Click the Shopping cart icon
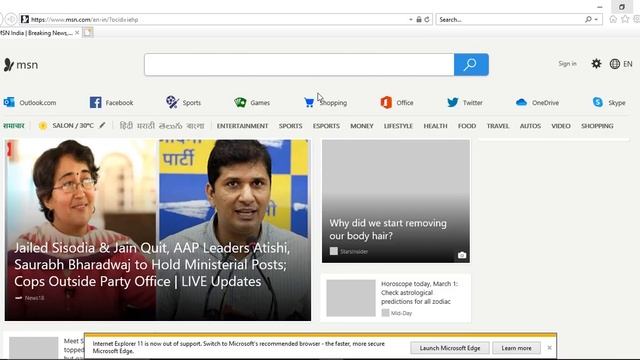This screenshot has width=640, height=360. (309, 102)
